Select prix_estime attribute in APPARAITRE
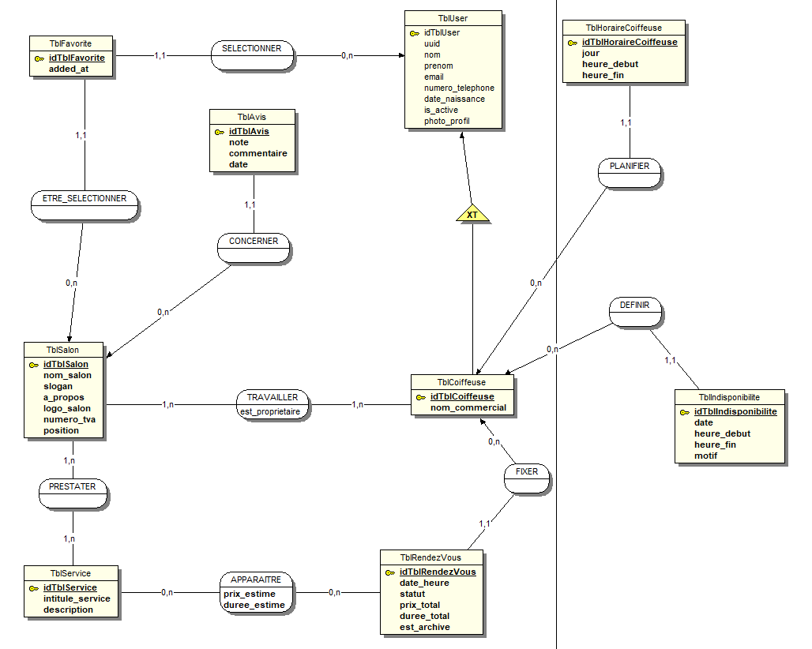The width and height of the screenshot is (812, 649). click(x=250, y=594)
